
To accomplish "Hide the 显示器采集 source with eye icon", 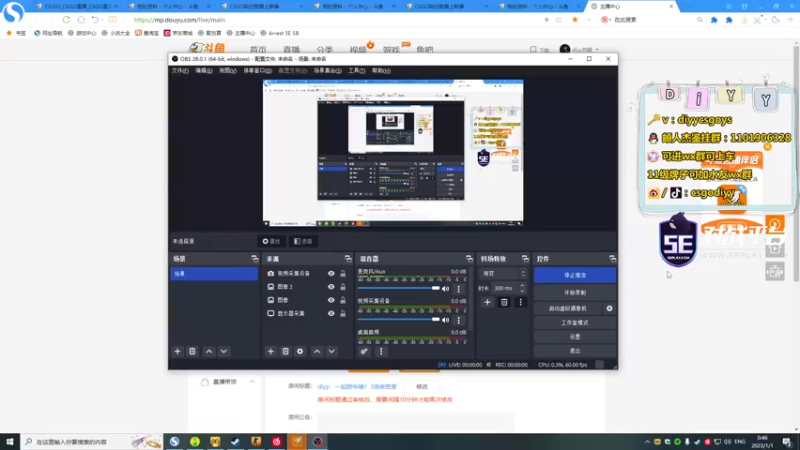I will tap(331, 313).
